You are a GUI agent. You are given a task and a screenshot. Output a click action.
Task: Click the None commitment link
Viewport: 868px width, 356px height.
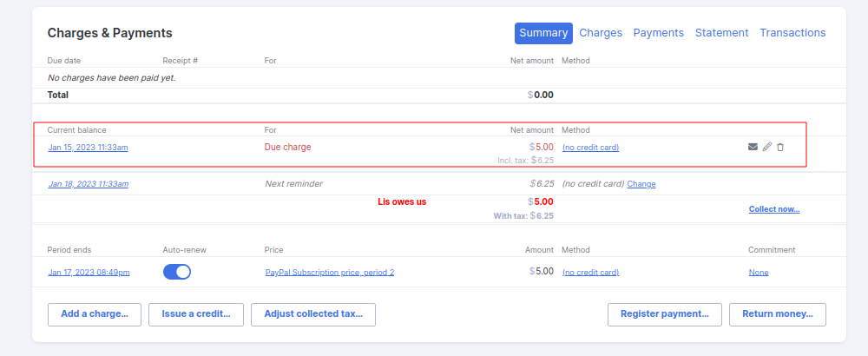[758, 273]
